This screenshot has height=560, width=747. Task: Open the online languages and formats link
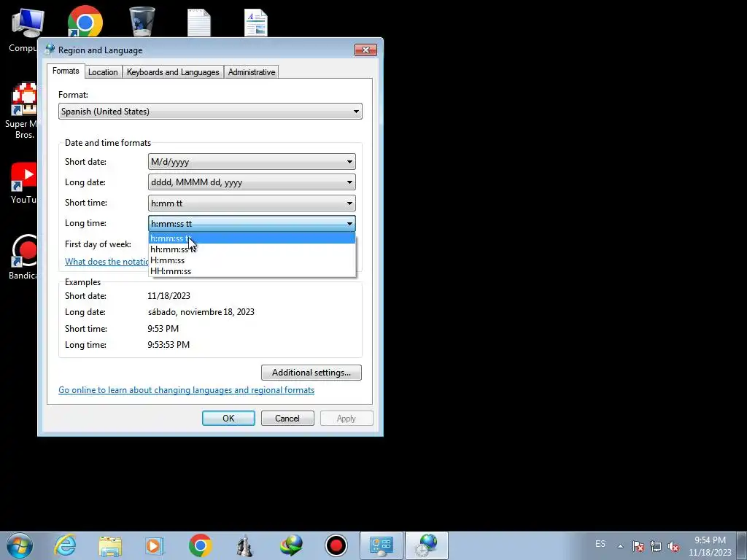pyautogui.click(x=186, y=390)
